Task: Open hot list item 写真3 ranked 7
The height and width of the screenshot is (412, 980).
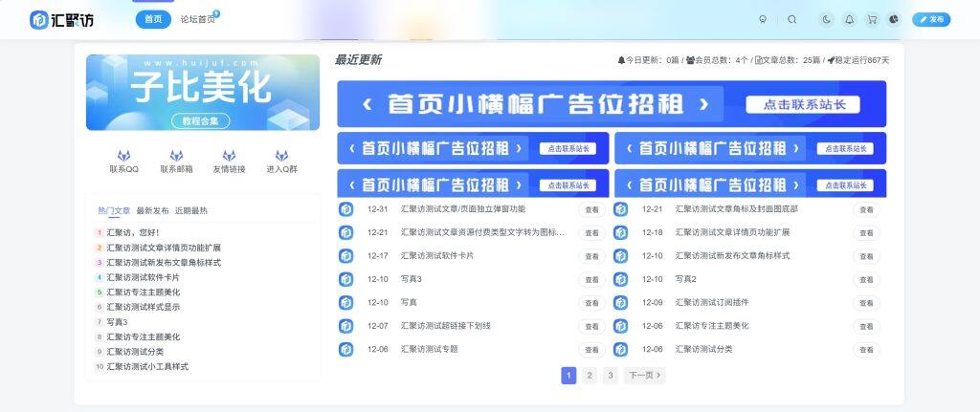Action: pyautogui.click(x=117, y=322)
